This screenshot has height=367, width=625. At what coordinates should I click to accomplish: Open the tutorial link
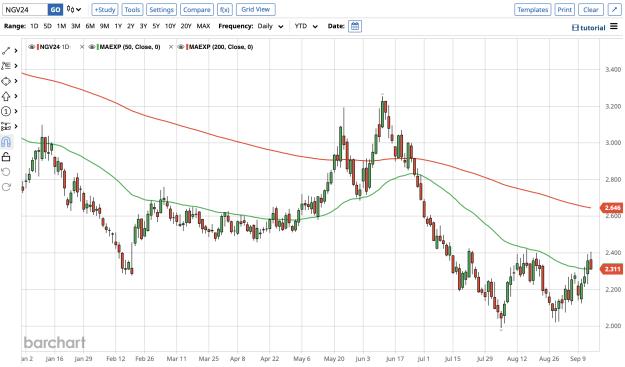tap(589, 27)
